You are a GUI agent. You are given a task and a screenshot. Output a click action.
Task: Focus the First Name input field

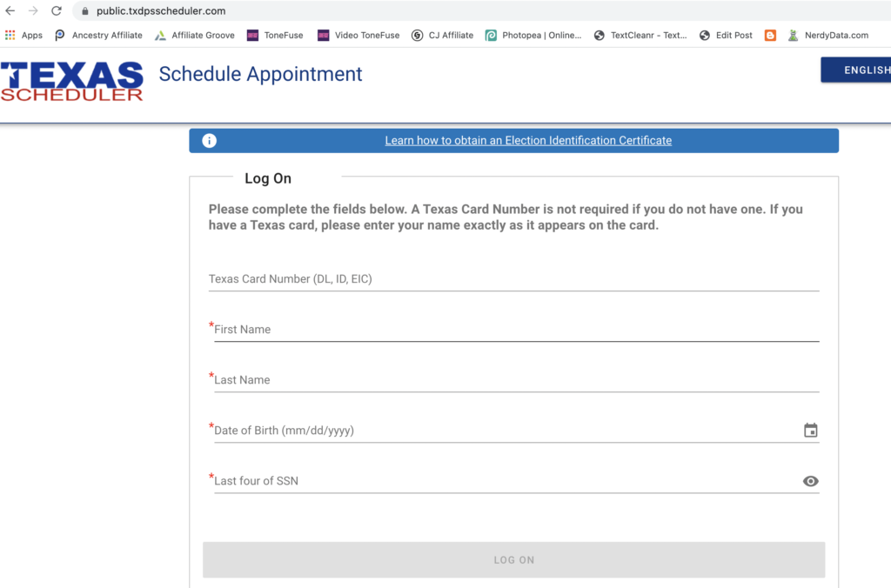tap(516, 330)
